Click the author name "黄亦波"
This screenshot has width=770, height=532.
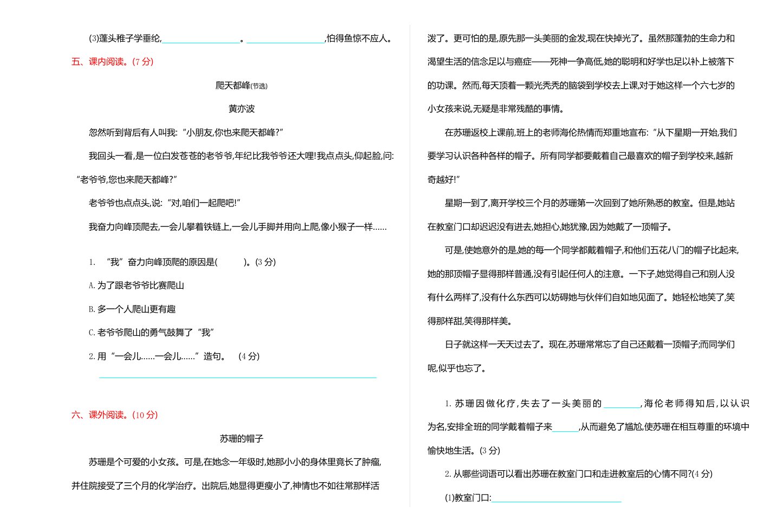(241, 109)
